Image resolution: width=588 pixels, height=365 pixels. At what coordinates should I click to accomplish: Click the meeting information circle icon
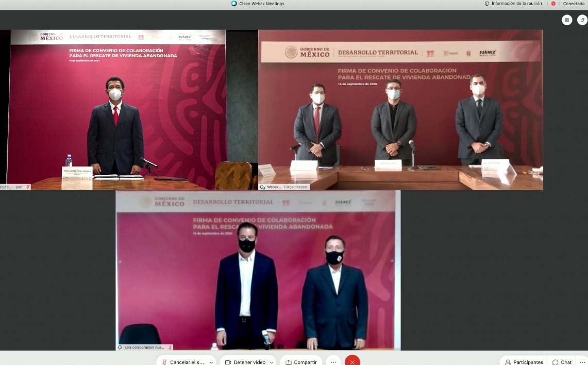[x=487, y=4]
